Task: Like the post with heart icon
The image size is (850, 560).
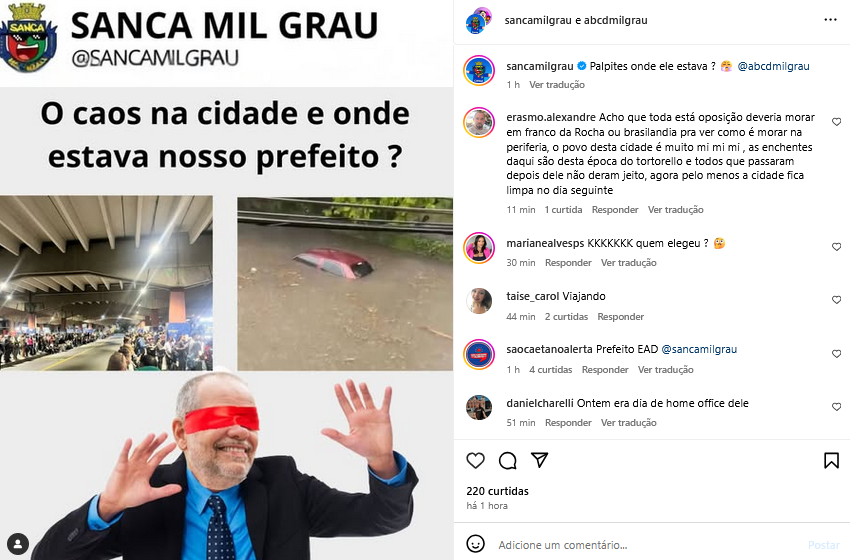Action: (475, 460)
